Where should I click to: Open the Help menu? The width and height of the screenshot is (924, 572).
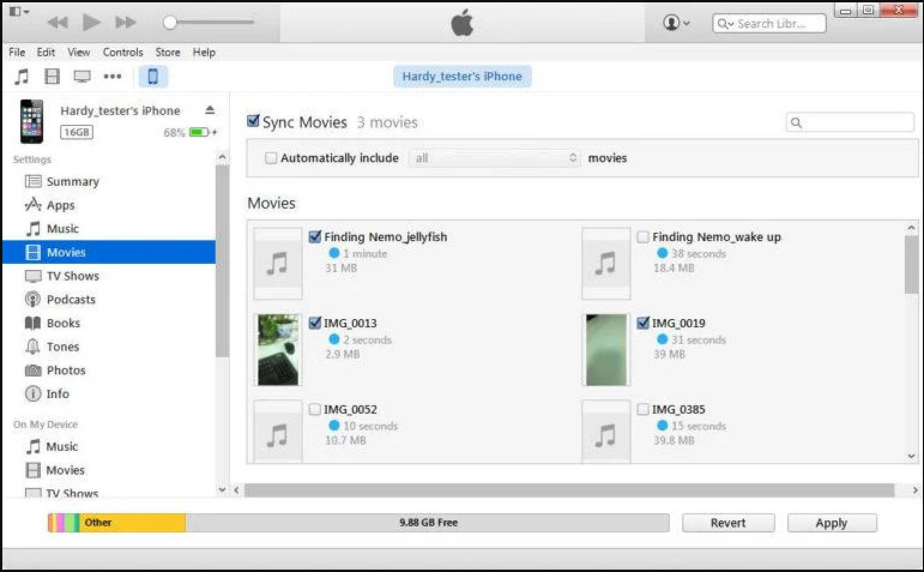coord(204,52)
